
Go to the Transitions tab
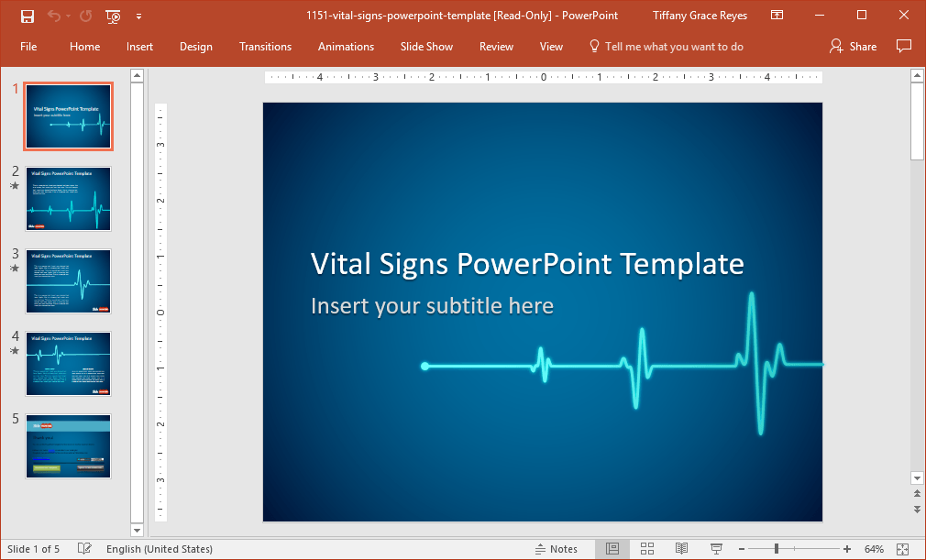click(x=265, y=47)
